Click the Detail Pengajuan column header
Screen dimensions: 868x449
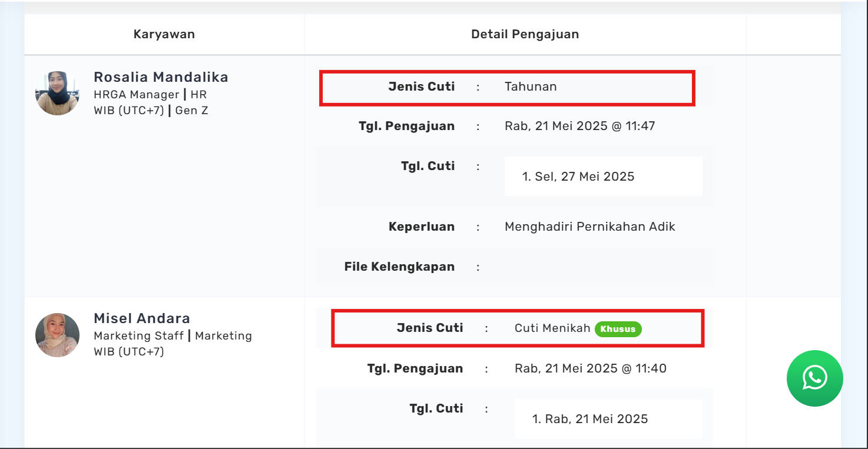pos(525,34)
